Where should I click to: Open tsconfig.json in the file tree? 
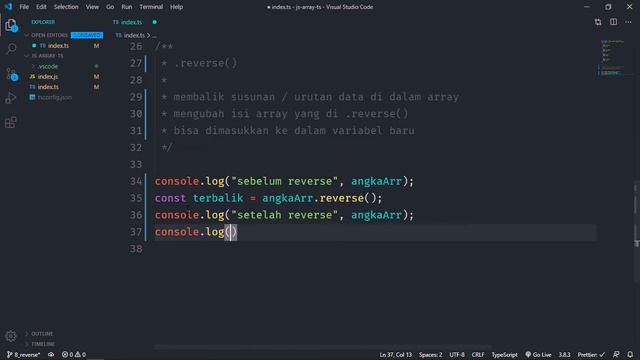click(55, 97)
